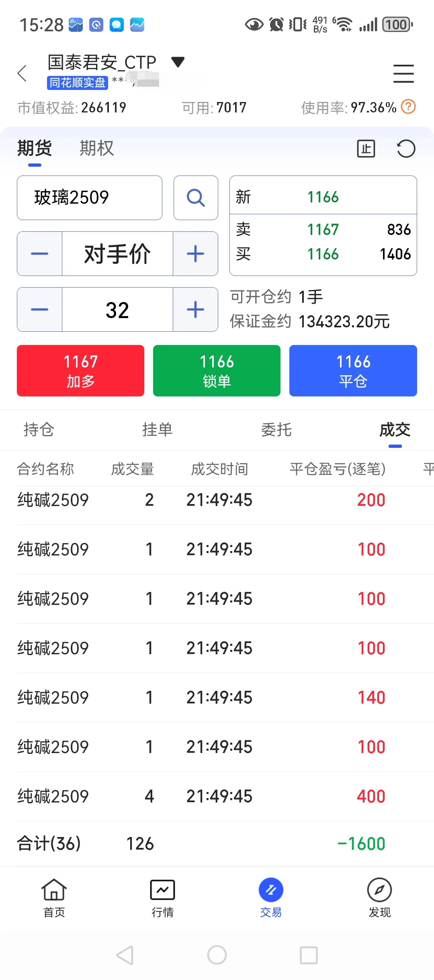Viewport: 434px width, 980px height.
Task: Open 行情 market quotes icon
Action: (x=162, y=898)
